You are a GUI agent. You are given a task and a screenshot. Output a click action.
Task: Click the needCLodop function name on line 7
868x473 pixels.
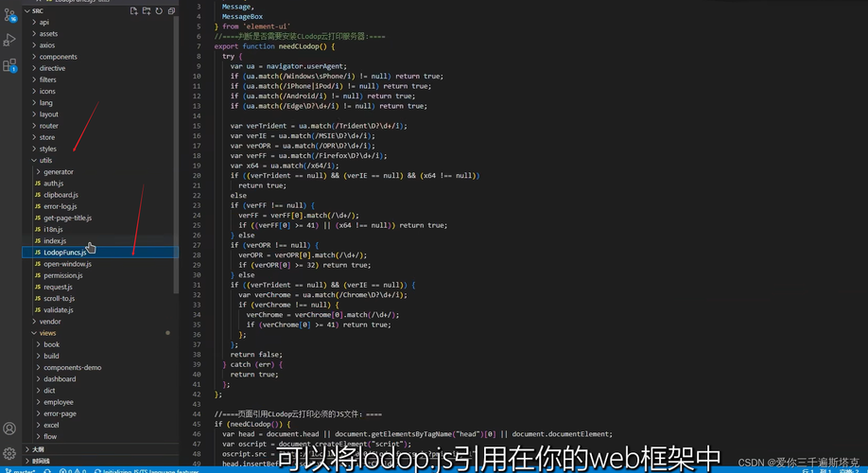pyautogui.click(x=299, y=46)
